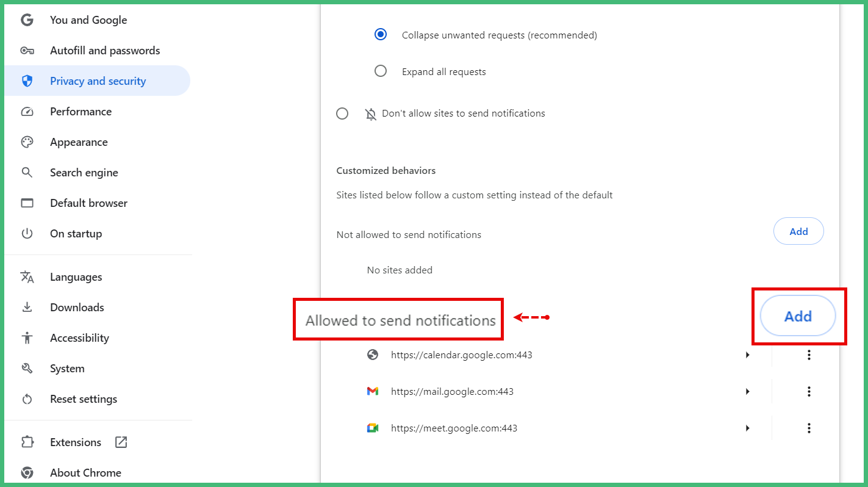
Task: Click the Gmail icon for mail.google.com
Action: [x=373, y=391]
